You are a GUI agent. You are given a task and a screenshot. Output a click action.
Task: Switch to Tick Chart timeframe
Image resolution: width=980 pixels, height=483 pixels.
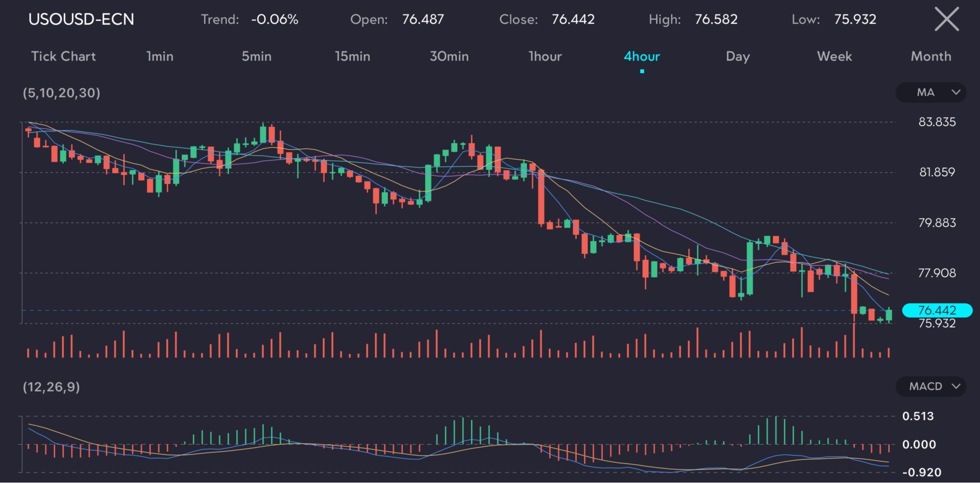(x=64, y=56)
